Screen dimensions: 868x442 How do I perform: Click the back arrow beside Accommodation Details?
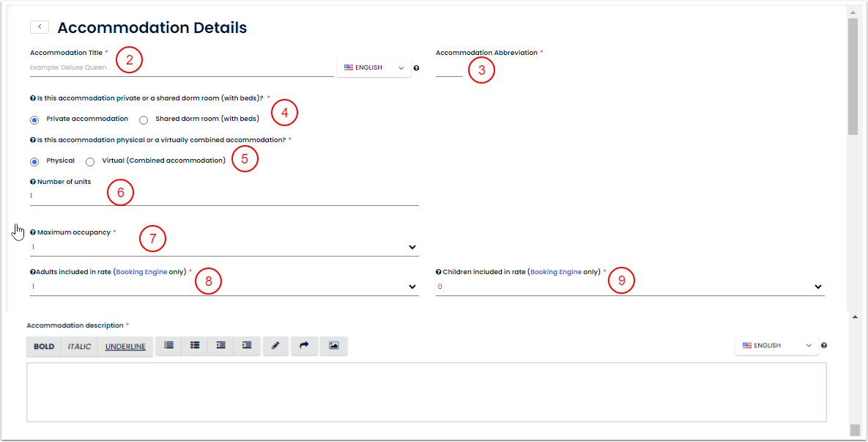point(40,26)
